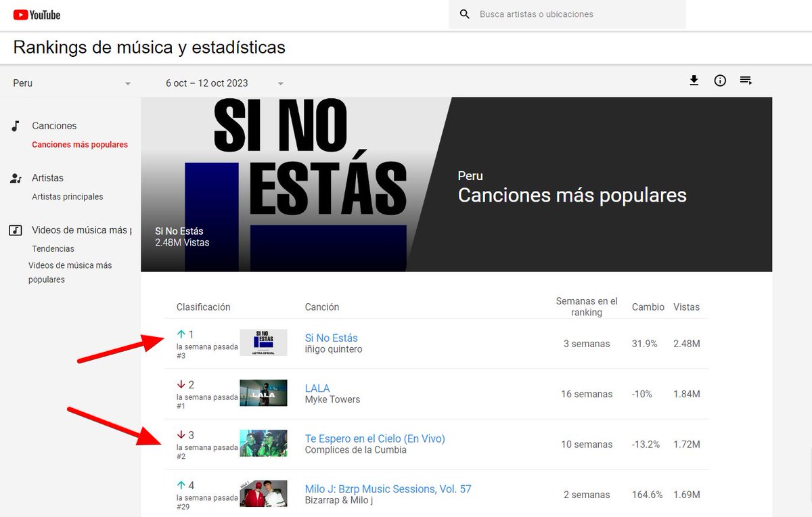Open the LALA video thumbnail
The height and width of the screenshot is (517, 812).
pyautogui.click(x=263, y=393)
